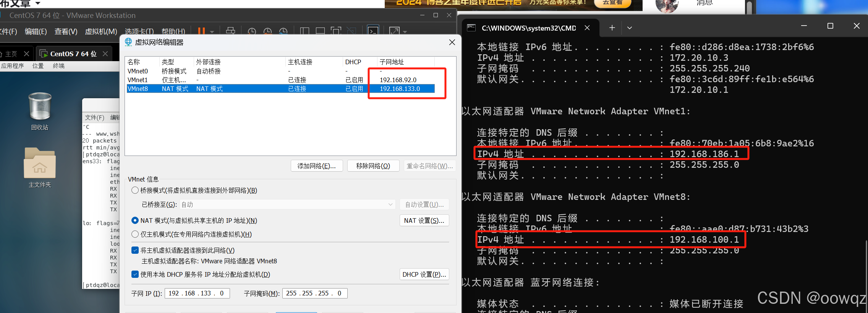Open the CentOS 终端 menu
This screenshot has height=313, width=868.
coord(59,66)
